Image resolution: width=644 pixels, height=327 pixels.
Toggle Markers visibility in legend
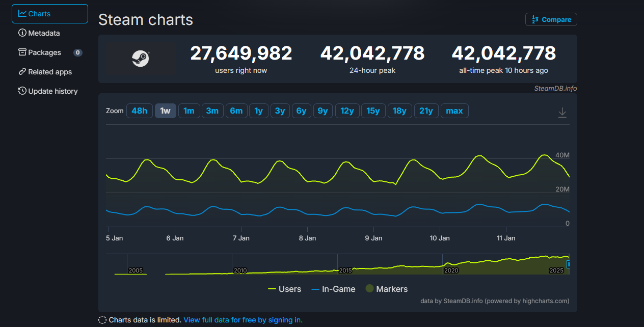(386, 289)
